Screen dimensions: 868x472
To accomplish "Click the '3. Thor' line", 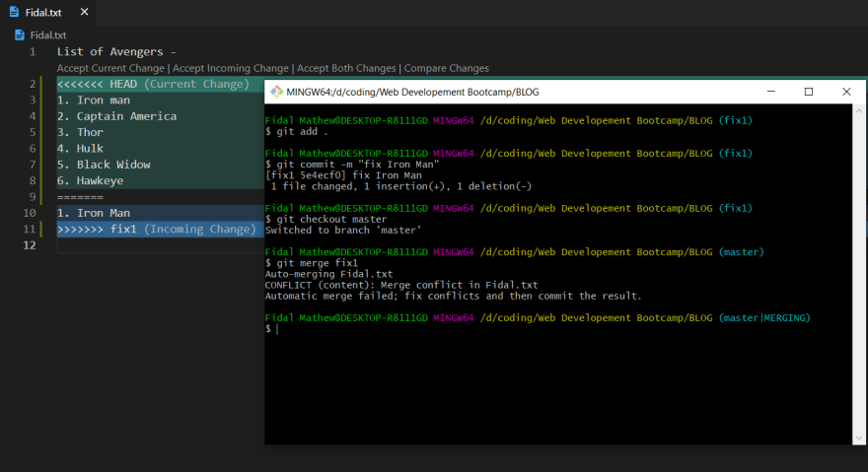I will (x=80, y=132).
